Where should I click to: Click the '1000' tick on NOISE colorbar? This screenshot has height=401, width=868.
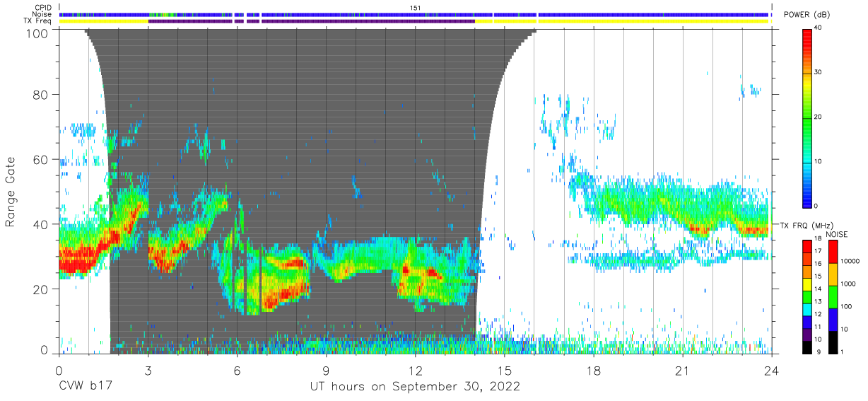[850, 284]
